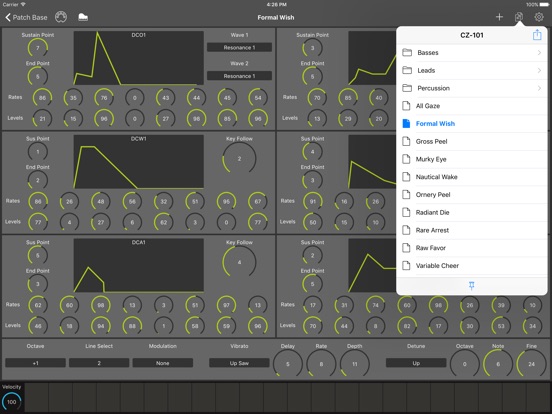Select the Formal Wish patch
This screenshot has width=552, height=414.
pyautogui.click(x=472, y=124)
